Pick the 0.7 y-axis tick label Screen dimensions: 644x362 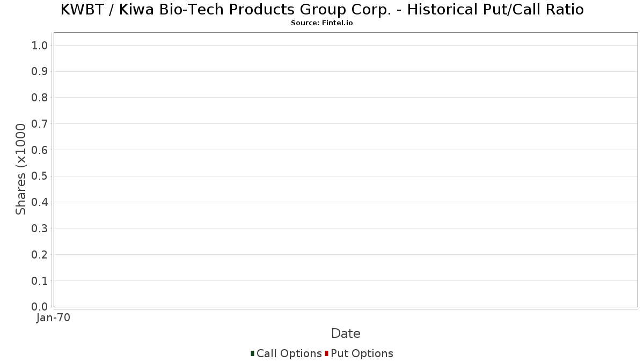click(40, 124)
